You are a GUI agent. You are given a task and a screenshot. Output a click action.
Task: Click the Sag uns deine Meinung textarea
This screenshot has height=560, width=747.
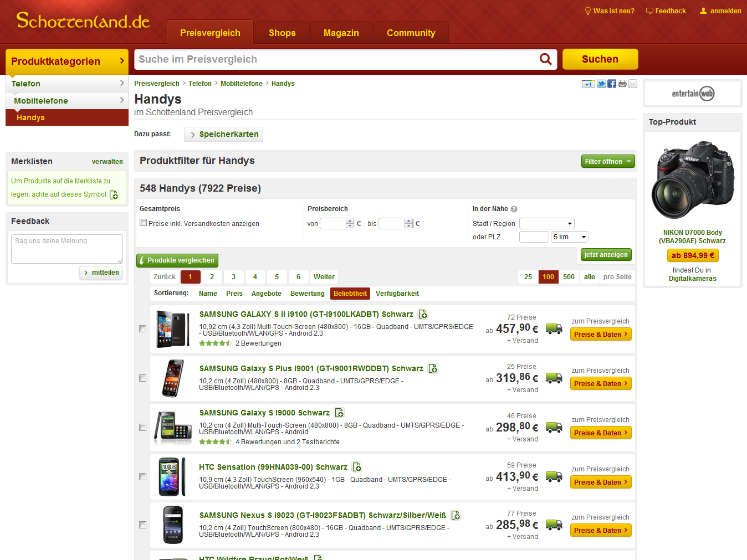[x=67, y=249]
